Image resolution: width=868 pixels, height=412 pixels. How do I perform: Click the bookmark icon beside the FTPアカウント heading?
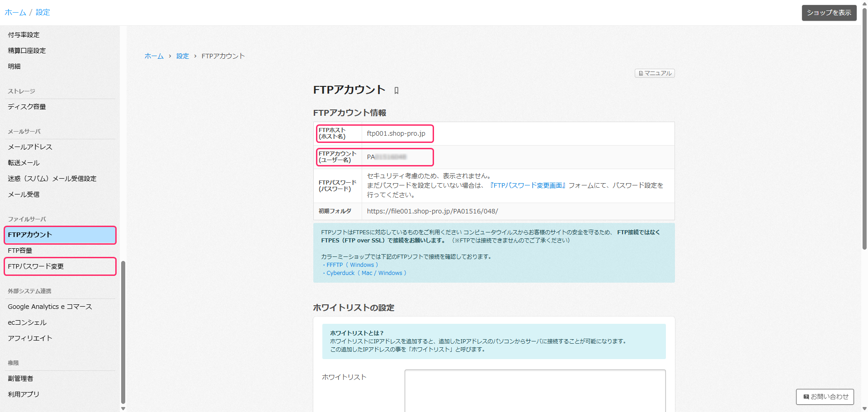[396, 90]
